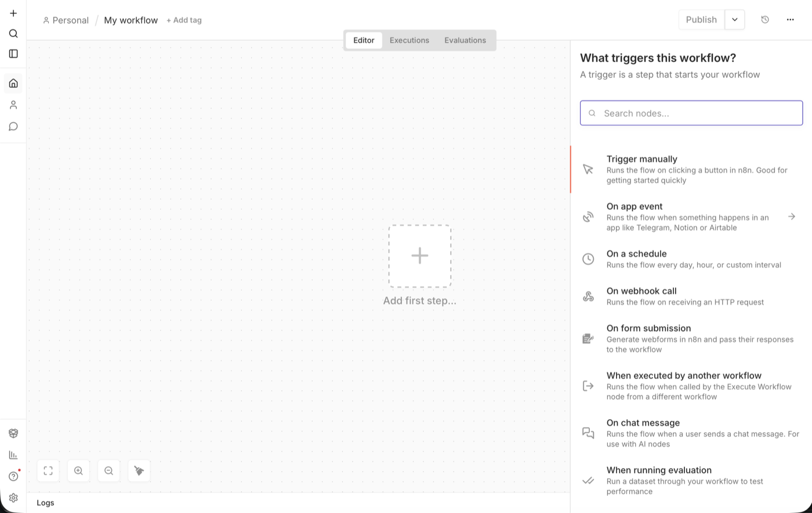Select On a schedule option title
Screen dimensions: 812x513
pos(637,254)
